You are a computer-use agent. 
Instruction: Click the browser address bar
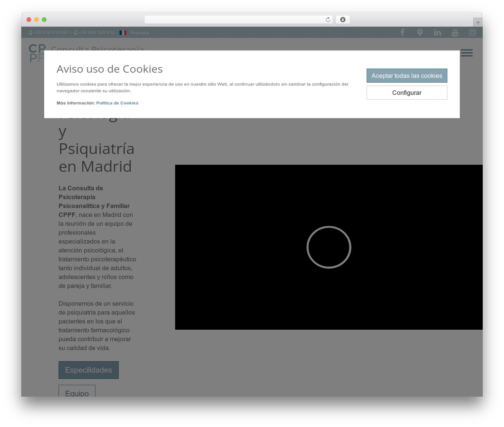[238, 20]
